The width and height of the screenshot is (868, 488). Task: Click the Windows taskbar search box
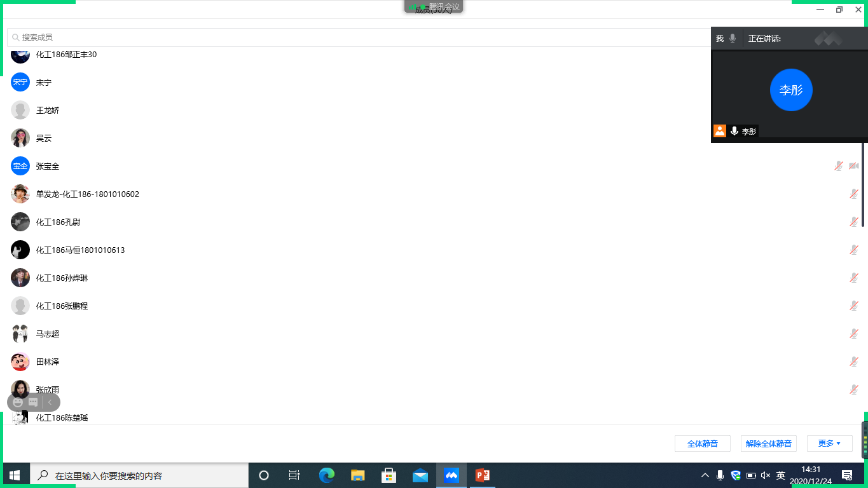(x=139, y=475)
